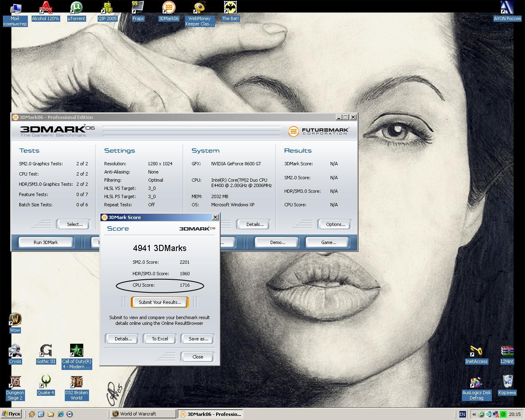Click Save as button in Score dialog

[x=198, y=339]
